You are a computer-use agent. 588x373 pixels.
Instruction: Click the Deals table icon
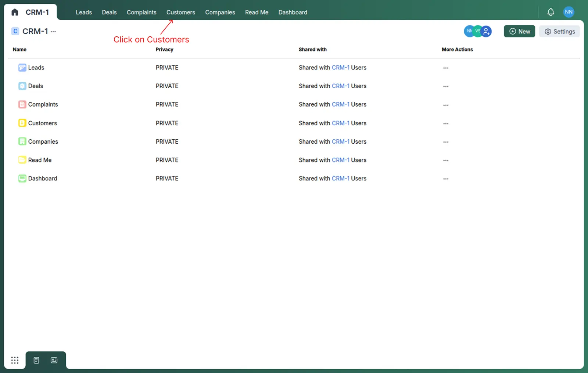pos(22,86)
